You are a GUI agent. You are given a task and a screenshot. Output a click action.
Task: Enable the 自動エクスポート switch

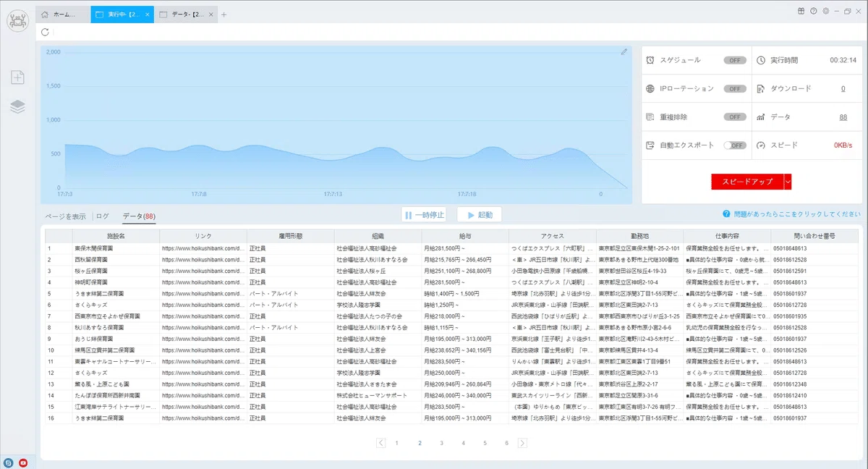coord(735,145)
